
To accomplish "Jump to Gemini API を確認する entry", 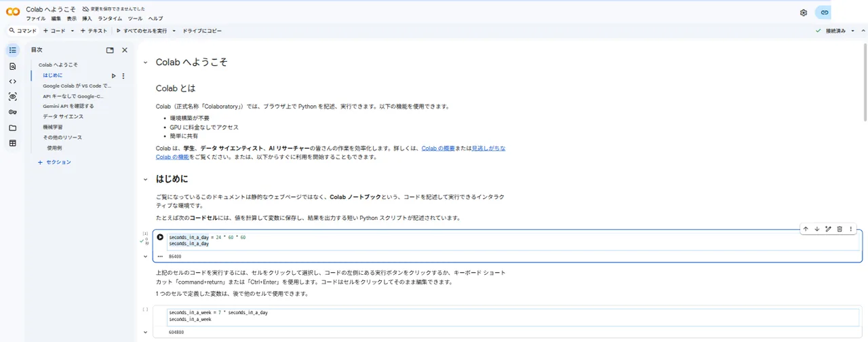I will [68, 107].
